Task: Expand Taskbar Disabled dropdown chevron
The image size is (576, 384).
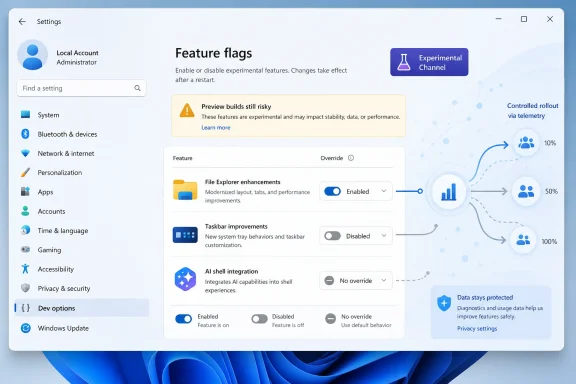Action: click(384, 236)
